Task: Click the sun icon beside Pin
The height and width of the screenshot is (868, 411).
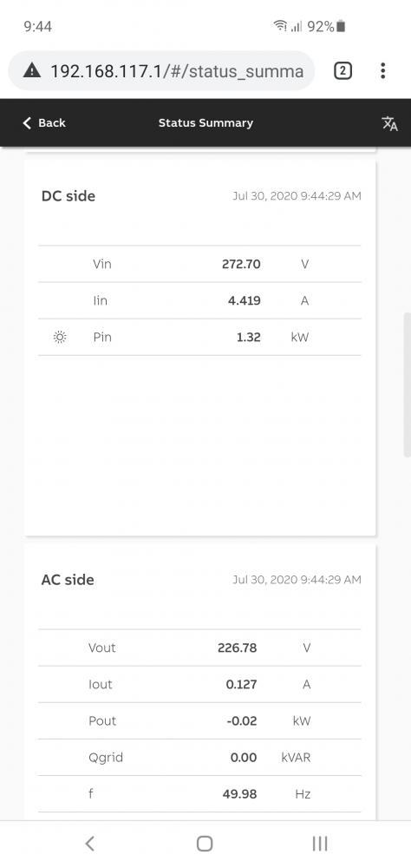Action: tap(60, 337)
